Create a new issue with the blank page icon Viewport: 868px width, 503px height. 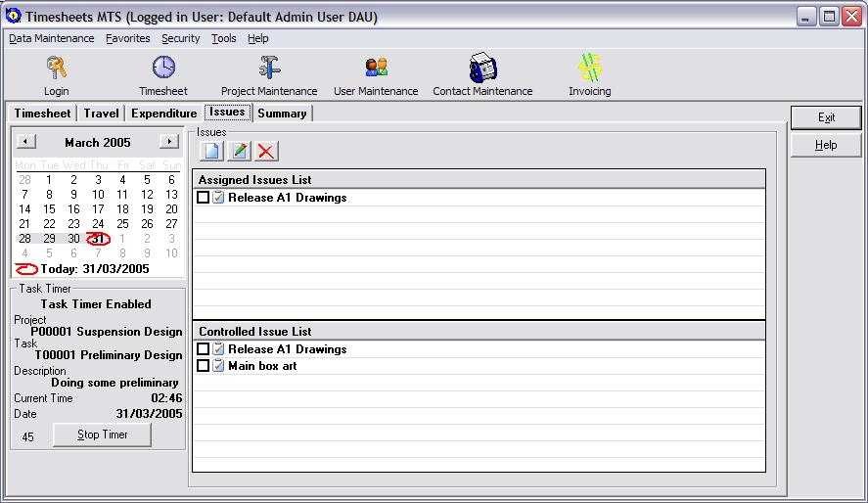211,151
